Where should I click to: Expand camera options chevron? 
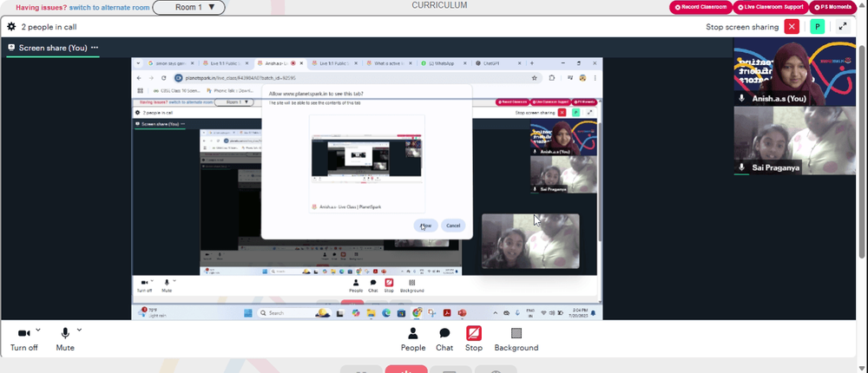(x=37, y=330)
